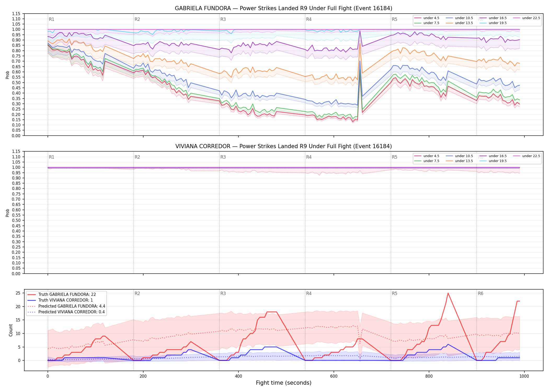The width and height of the screenshot is (549, 392).
Task: Click the '600' tick on the time axis
Action: coord(334,376)
